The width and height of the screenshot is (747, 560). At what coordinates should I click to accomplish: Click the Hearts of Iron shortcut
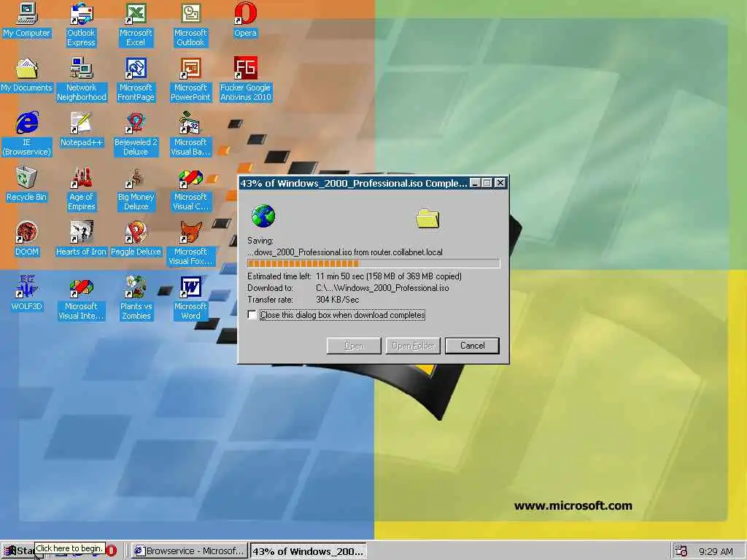pyautogui.click(x=82, y=238)
